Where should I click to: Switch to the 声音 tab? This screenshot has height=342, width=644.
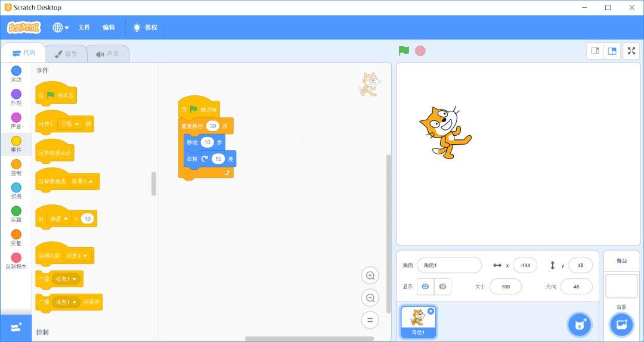point(107,54)
